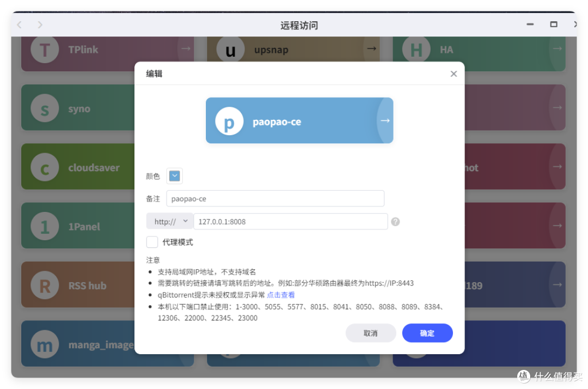The image size is (588, 389).
Task: Open the 点击查看 link
Action: tap(281, 295)
